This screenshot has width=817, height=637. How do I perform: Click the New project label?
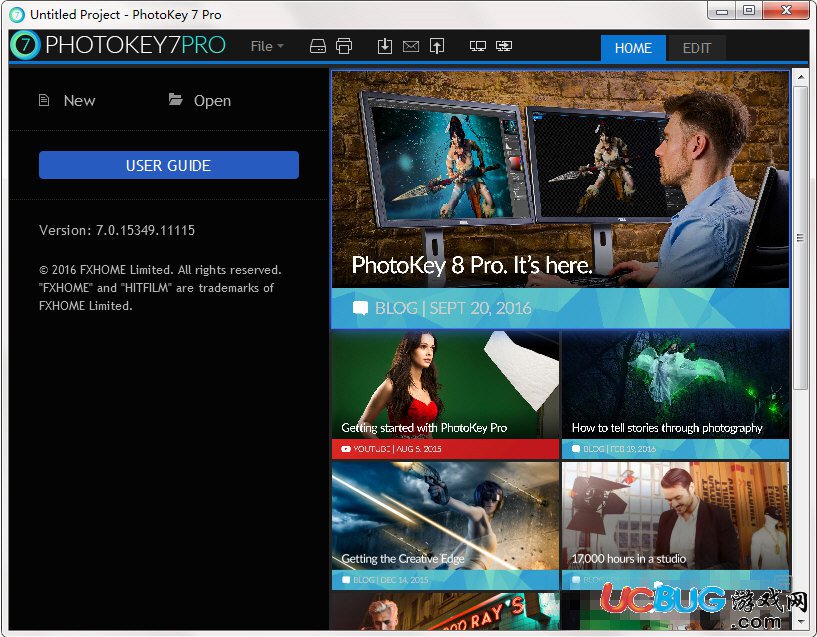pos(79,101)
